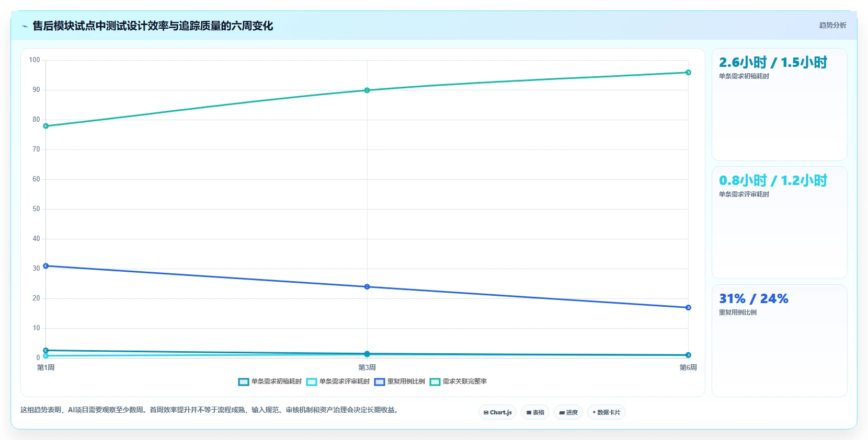
Task: Click the chart title 售后模块试点中测试设计效率
Action: 153,26
